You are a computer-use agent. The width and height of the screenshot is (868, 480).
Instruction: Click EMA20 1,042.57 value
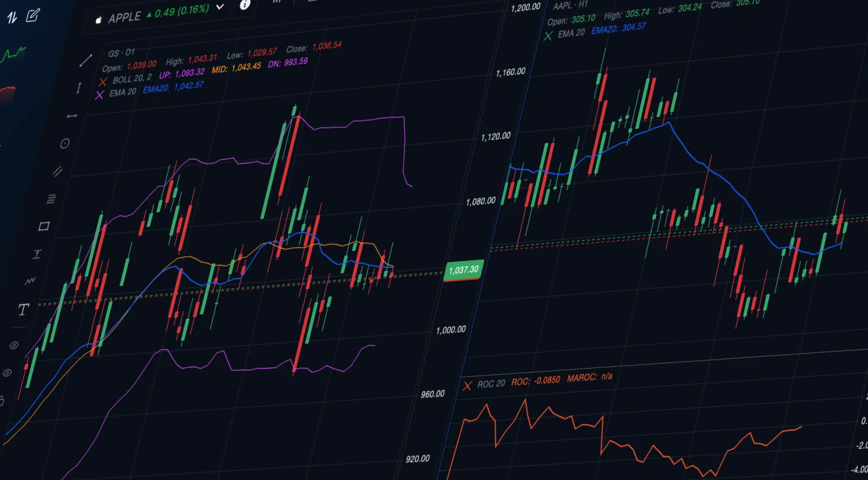click(x=173, y=87)
